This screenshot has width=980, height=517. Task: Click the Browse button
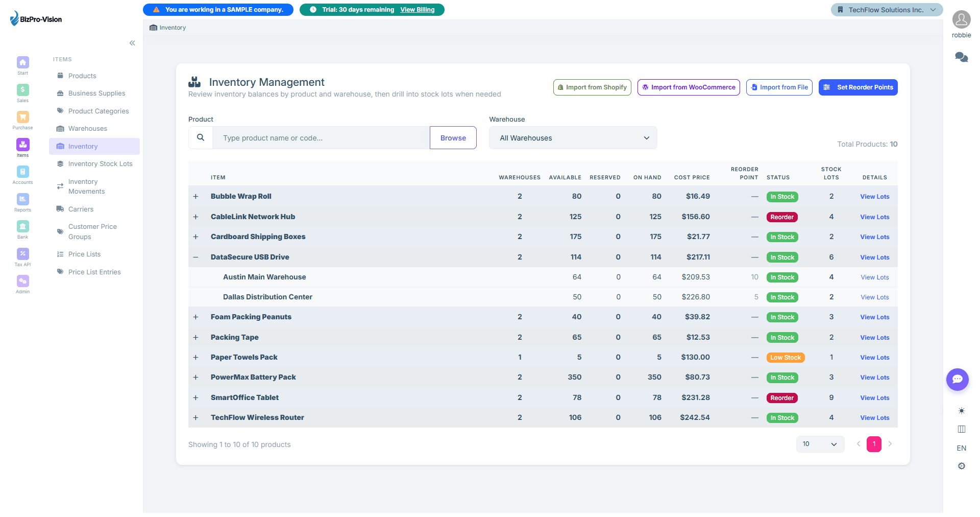click(453, 138)
